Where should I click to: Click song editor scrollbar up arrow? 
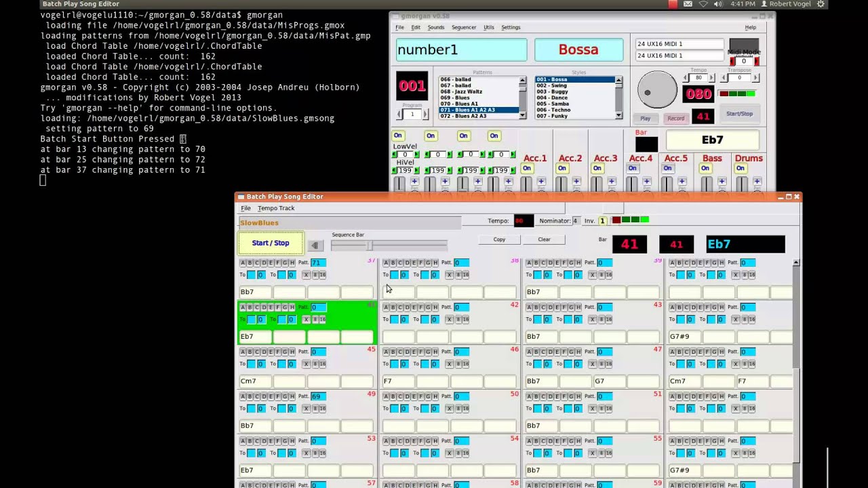tap(796, 263)
